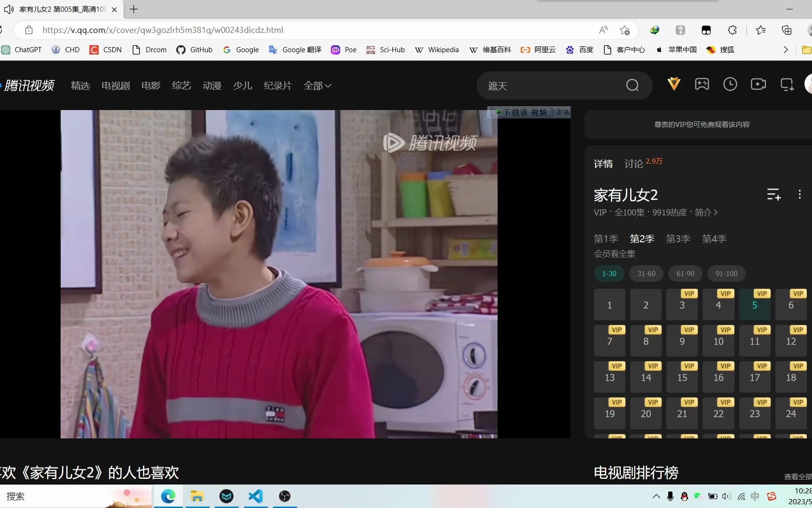The image size is (812, 508).
Task: Select episode range 61-90
Action: pyautogui.click(x=685, y=273)
